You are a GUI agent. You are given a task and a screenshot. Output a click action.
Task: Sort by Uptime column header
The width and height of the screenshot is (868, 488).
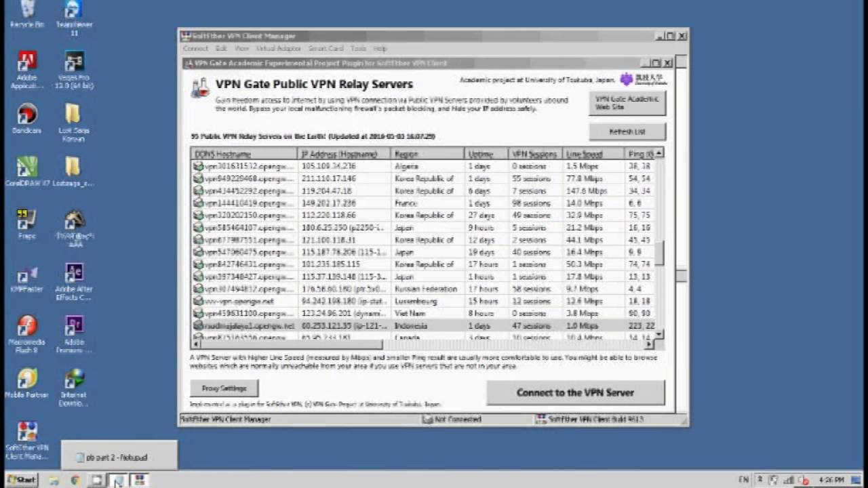486,154
